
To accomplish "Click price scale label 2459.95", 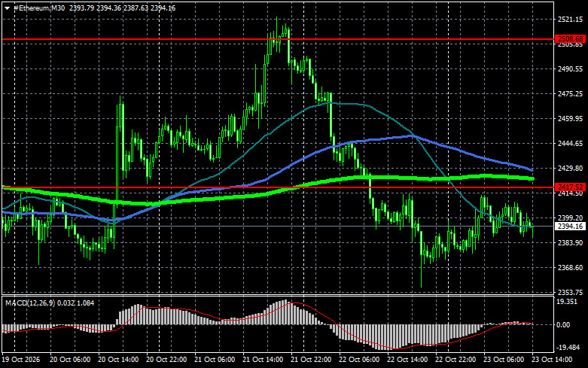I will [x=570, y=119].
